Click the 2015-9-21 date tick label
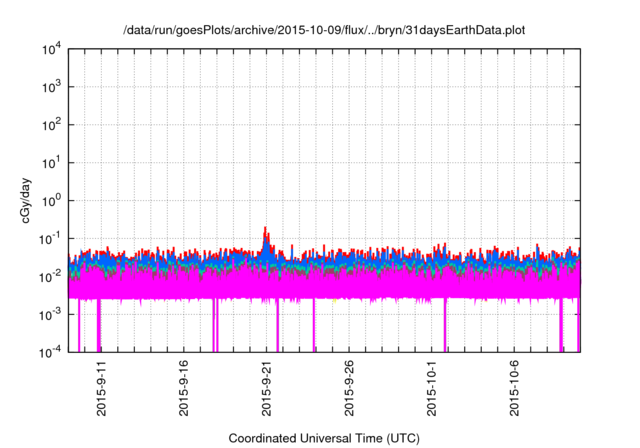640x448 pixels. [x=267, y=388]
